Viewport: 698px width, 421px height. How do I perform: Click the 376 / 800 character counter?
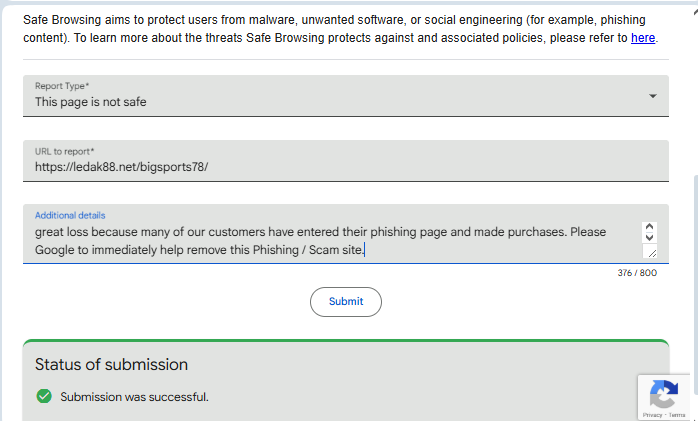[x=637, y=273]
